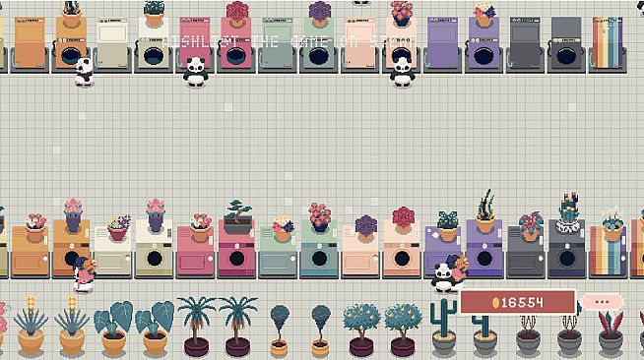
Task: Pick the snake plant atop the purple washer
Action: [x=485, y=210]
